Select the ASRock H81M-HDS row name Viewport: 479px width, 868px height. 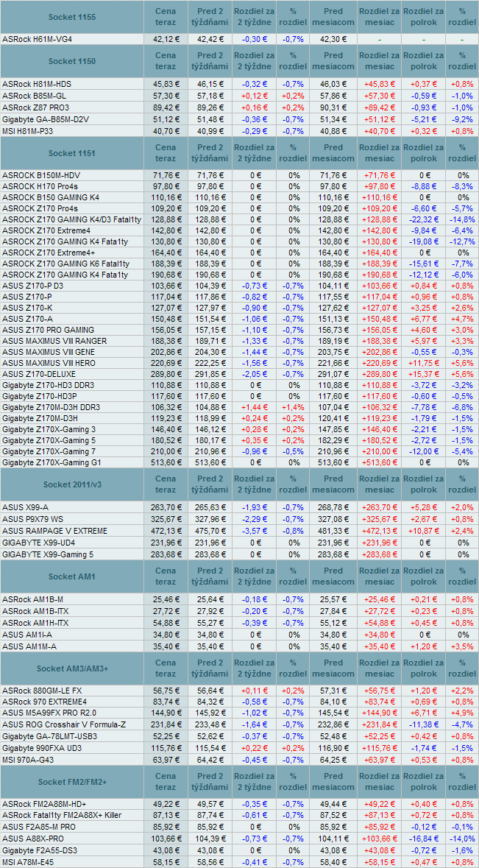[x=37, y=84]
